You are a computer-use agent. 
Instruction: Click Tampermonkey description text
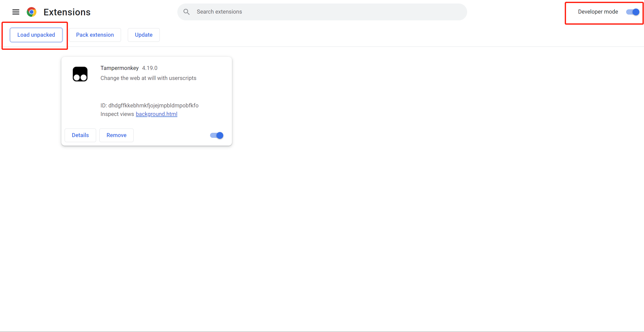pos(148,78)
